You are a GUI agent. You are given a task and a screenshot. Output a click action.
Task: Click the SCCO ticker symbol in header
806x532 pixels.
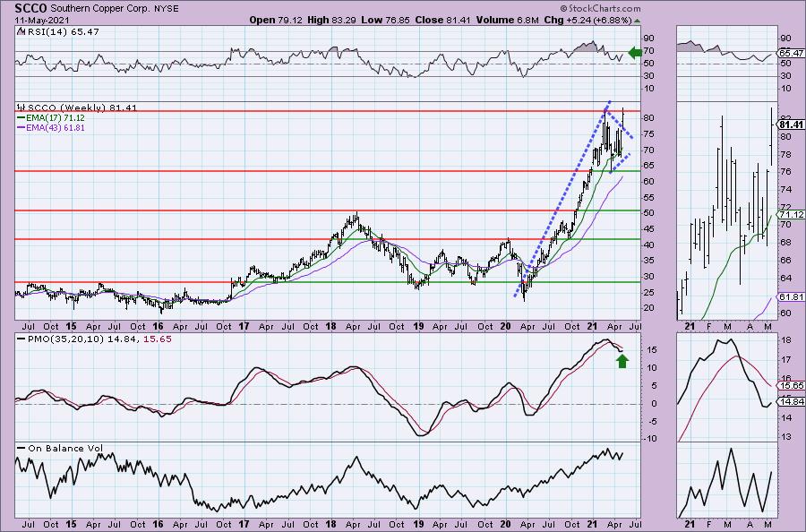pyautogui.click(x=30, y=8)
